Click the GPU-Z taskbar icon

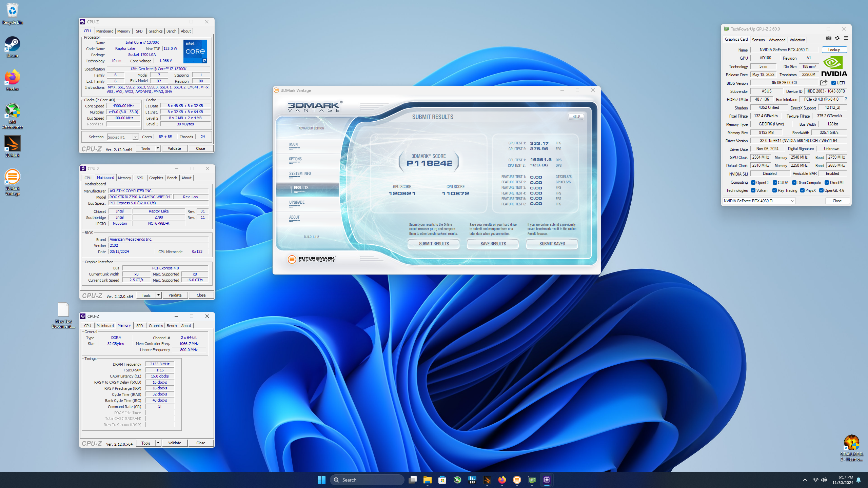532,480
